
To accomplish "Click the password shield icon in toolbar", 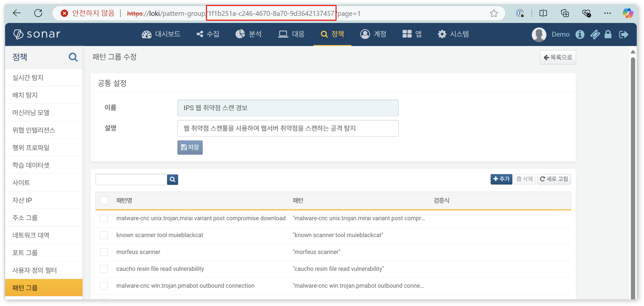I will [x=520, y=13].
